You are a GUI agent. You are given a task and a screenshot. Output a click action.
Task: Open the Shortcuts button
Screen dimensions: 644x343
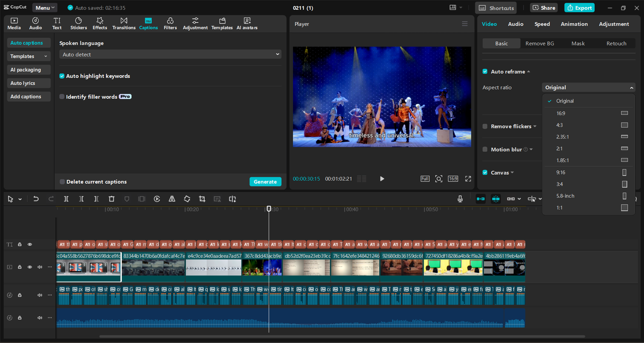[x=496, y=8]
